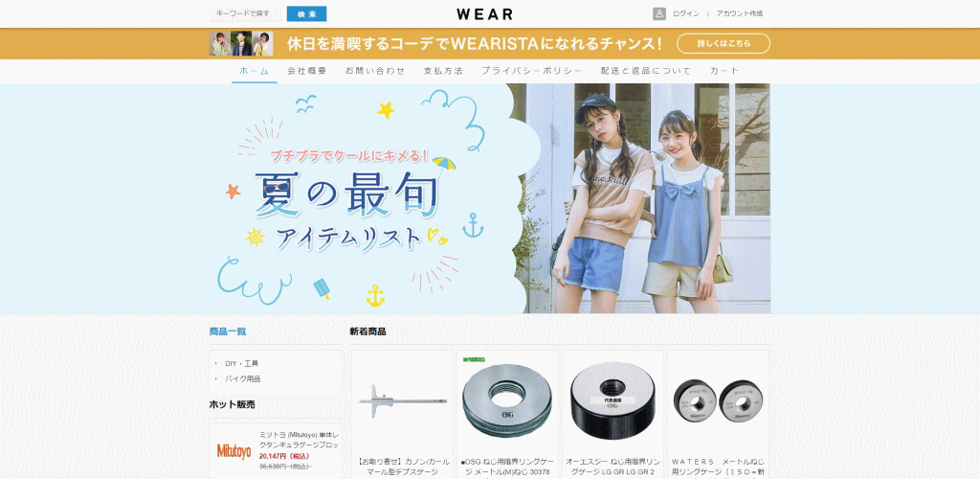Open the アカウント作成 link
Screen dimensions: 980x479
tap(739, 14)
